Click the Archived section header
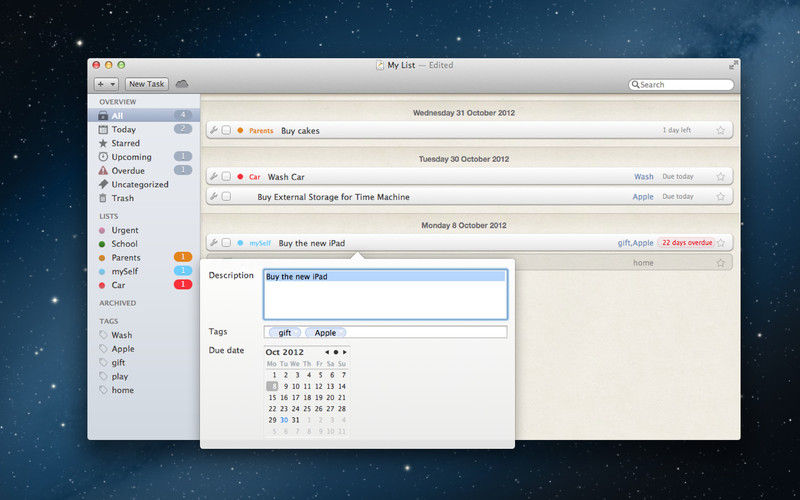800x500 pixels. click(117, 303)
